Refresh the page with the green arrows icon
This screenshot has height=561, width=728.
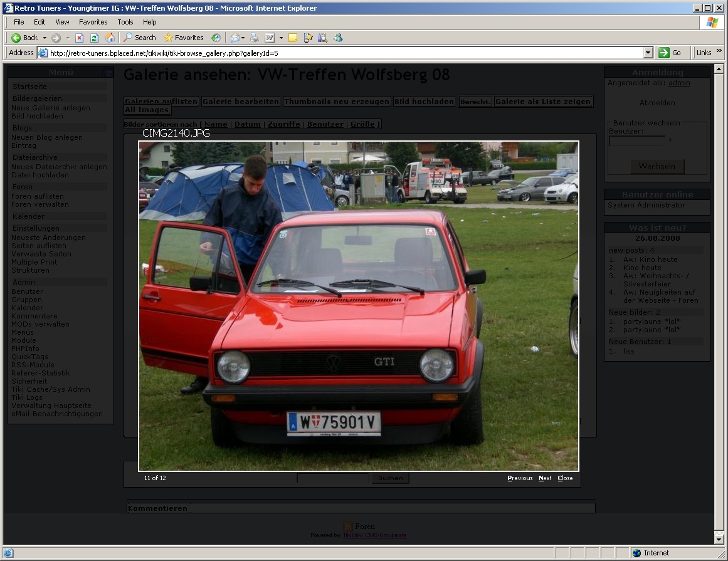(94, 38)
